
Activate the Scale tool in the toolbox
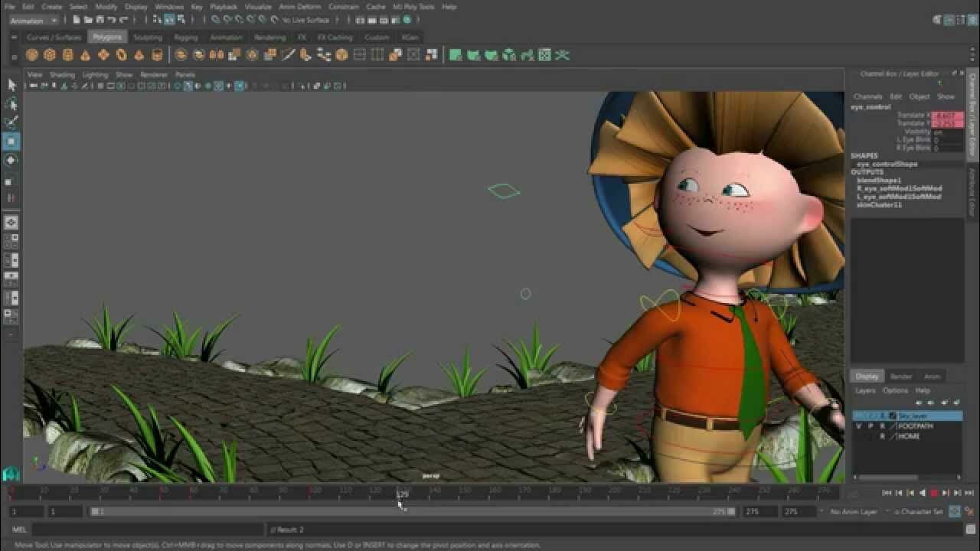tap(11, 181)
